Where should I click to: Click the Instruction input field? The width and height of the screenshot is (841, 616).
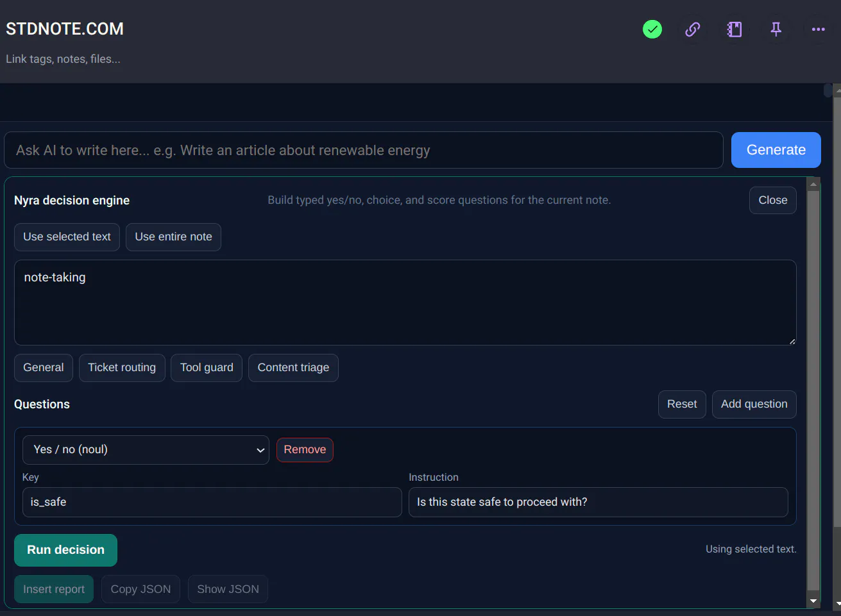(599, 502)
